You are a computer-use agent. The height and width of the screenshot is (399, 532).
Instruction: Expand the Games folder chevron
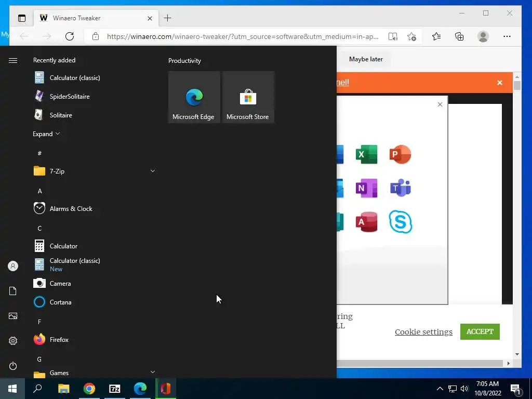tap(153, 372)
